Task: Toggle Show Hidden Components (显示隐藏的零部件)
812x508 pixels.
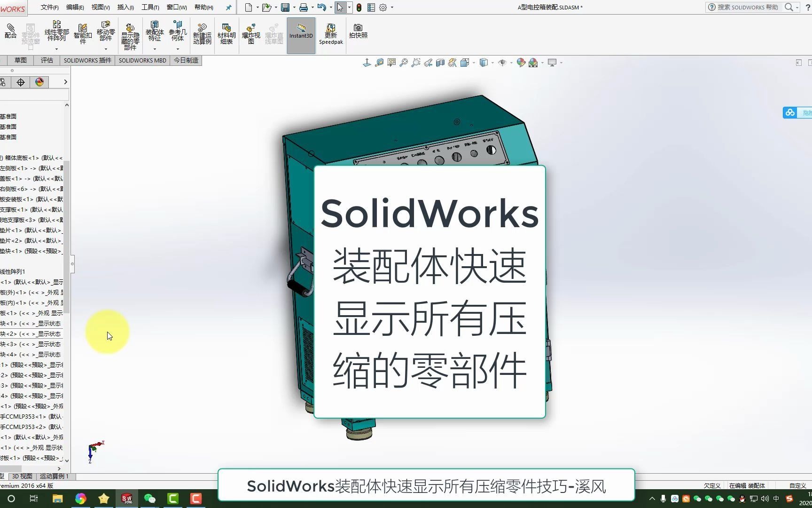Action: pos(130,33)
